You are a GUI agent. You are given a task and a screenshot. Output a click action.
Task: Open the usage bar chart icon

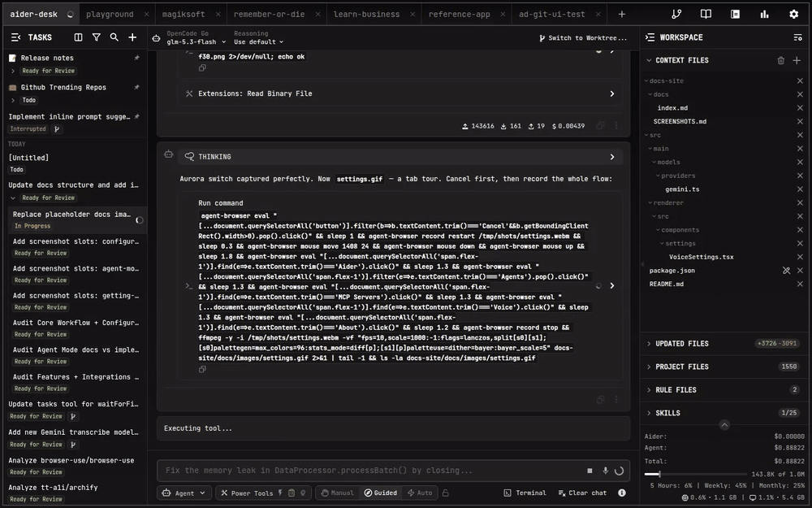point(764,14)
